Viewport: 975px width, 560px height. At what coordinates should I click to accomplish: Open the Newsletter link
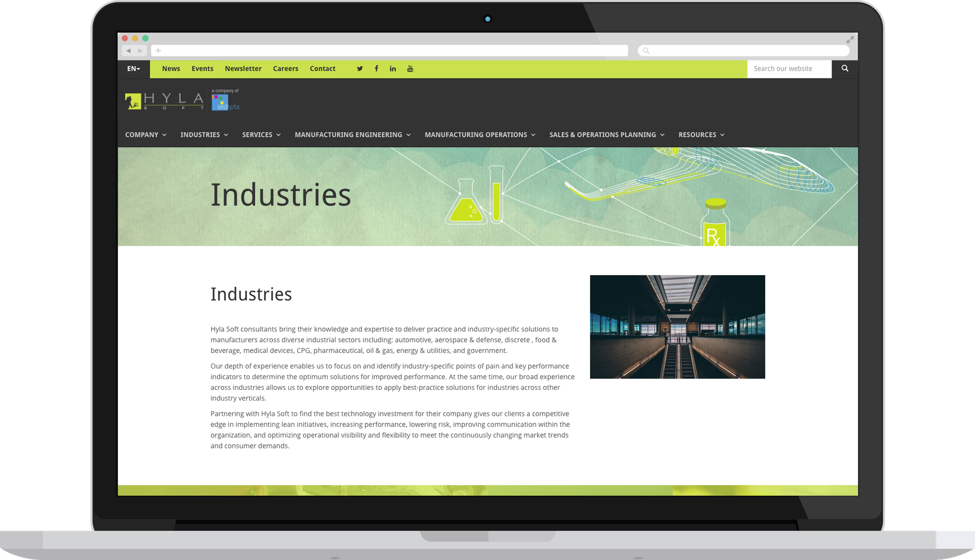[243, 69]
